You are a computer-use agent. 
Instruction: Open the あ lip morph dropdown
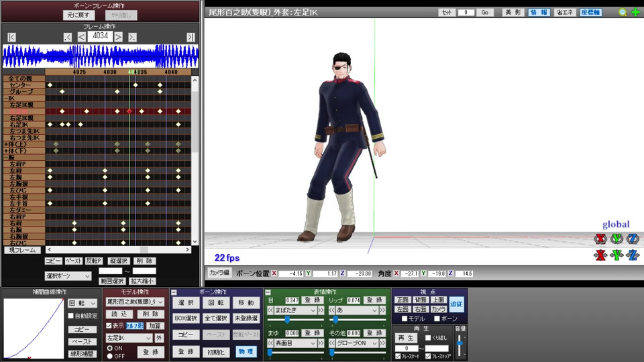point(357,310)
